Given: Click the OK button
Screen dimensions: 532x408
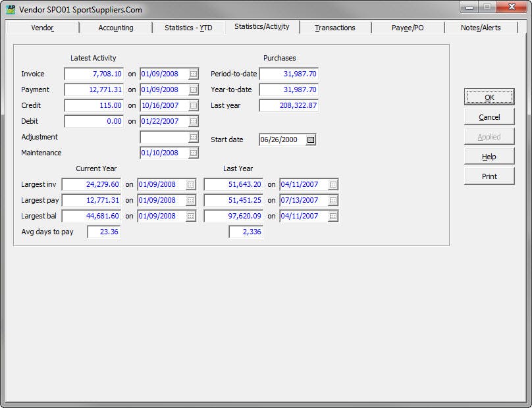Looking at the screenshot, I should (489, 97).
